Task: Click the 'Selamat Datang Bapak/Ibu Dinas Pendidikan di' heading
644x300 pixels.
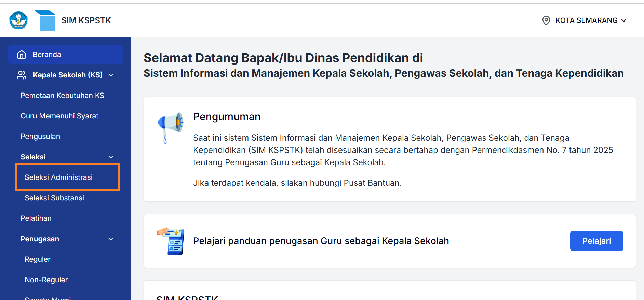Action: pos(283,58)
